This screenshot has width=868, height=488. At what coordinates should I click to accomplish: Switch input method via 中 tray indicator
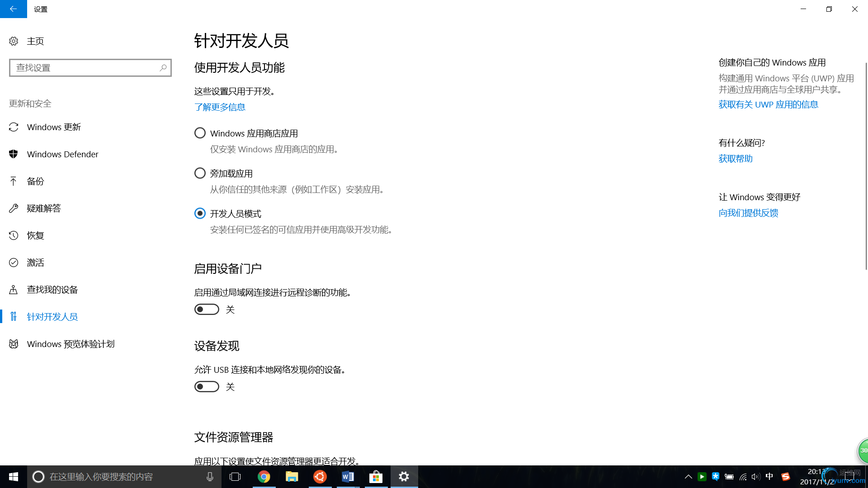[x=769, y=477]
